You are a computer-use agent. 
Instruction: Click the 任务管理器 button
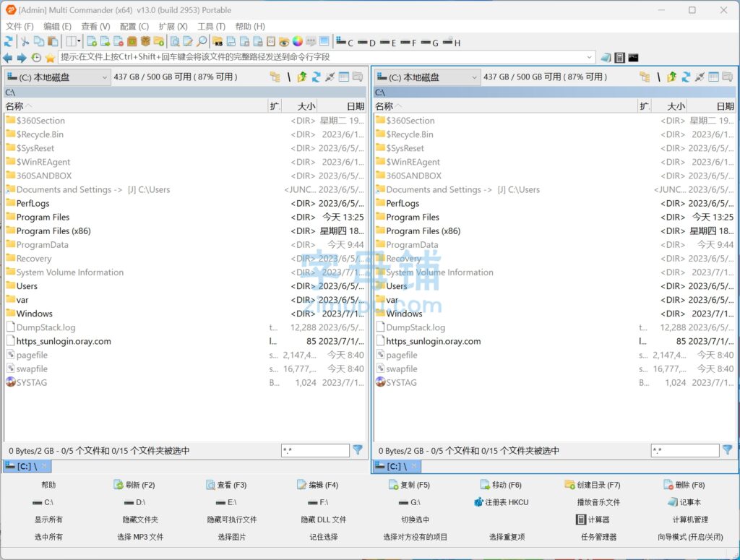598,537
